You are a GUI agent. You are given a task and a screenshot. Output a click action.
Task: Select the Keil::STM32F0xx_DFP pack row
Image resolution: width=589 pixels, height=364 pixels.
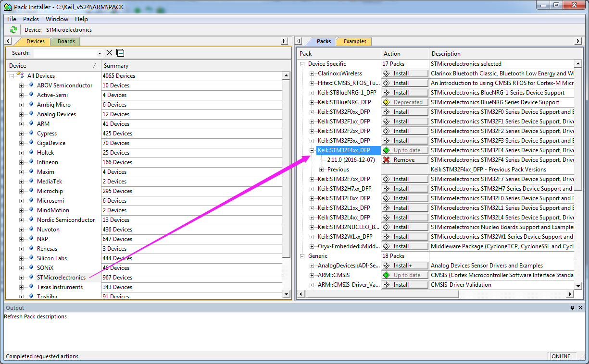coord(344,112)
